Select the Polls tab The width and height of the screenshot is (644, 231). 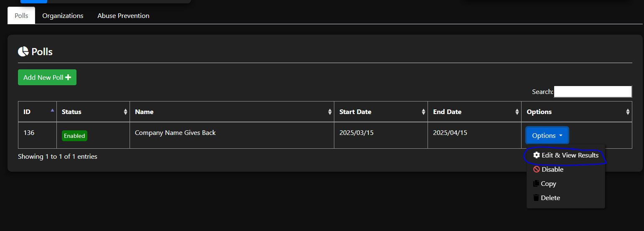(21, 16)
